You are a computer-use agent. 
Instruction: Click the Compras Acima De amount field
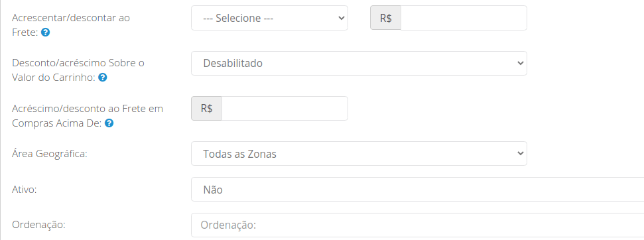tap(285, 108)
